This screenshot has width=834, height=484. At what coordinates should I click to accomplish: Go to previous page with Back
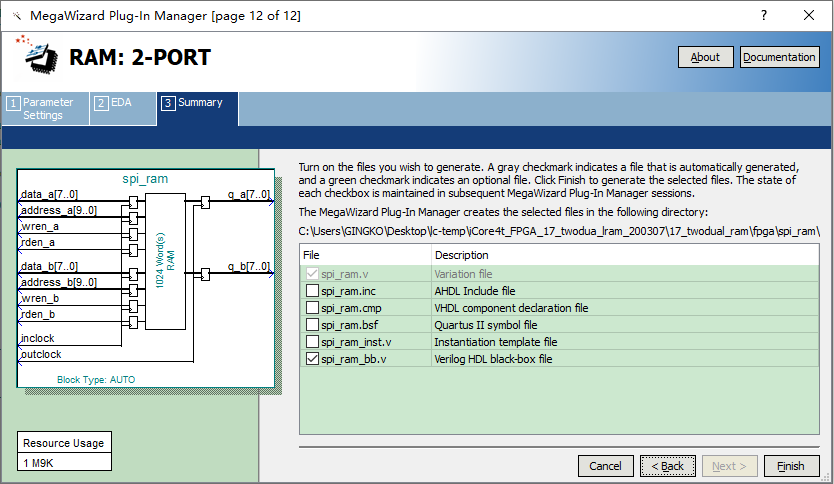pyautogui.click(x=668, y=466)
